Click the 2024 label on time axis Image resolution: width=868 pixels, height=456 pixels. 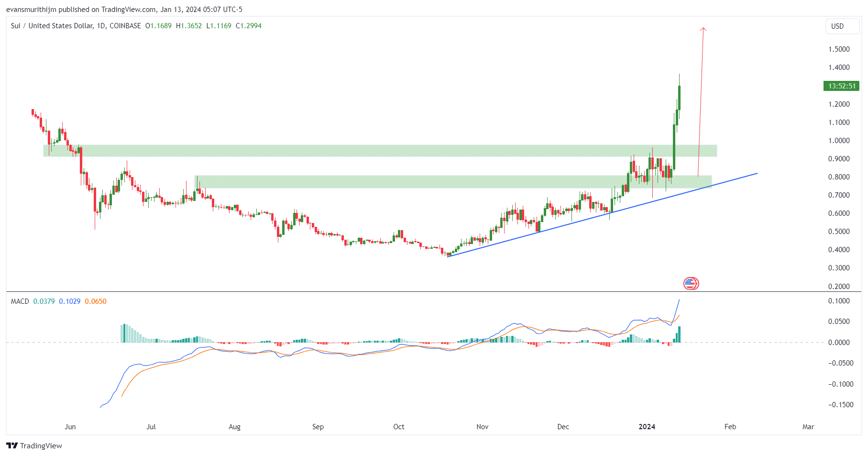[647, 427]
